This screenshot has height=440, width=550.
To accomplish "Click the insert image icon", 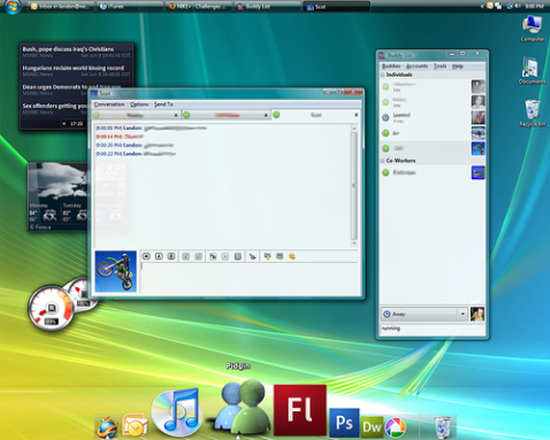I will (280, 256).
